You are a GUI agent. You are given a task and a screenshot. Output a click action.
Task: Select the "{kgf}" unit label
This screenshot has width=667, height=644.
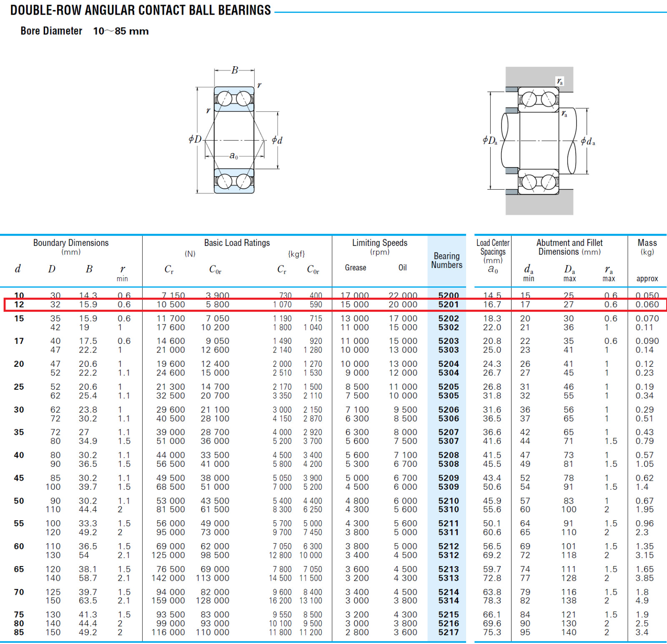[296, 254]
